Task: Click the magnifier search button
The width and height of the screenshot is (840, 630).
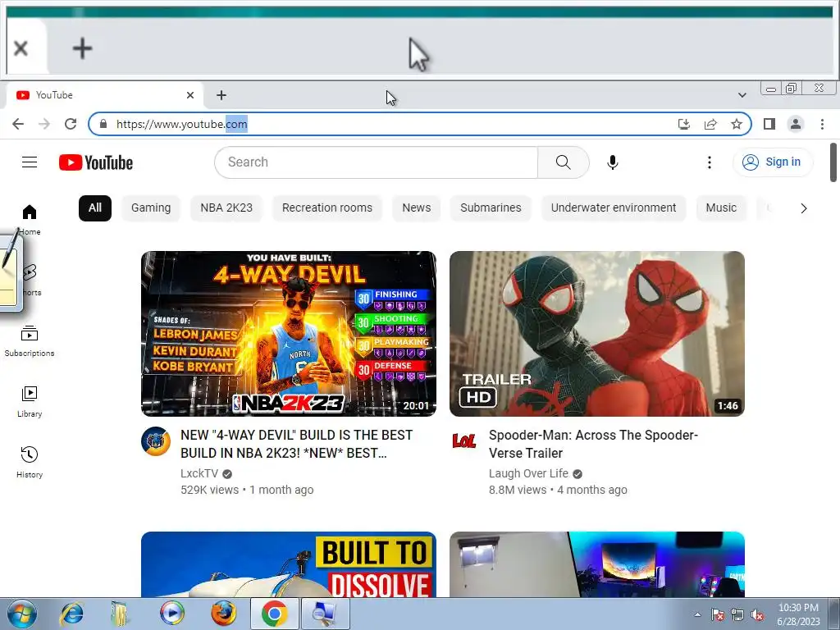Action: (x=563, y=162)
